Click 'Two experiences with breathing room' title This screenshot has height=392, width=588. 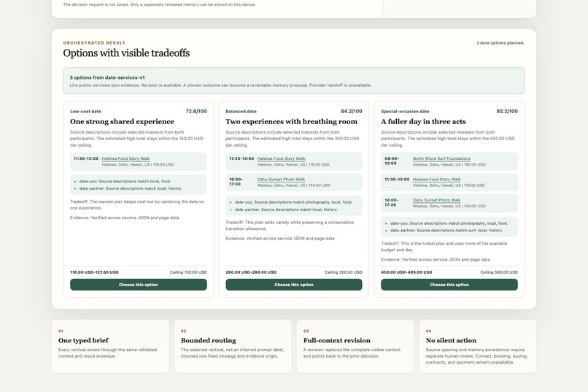point(291,121)
